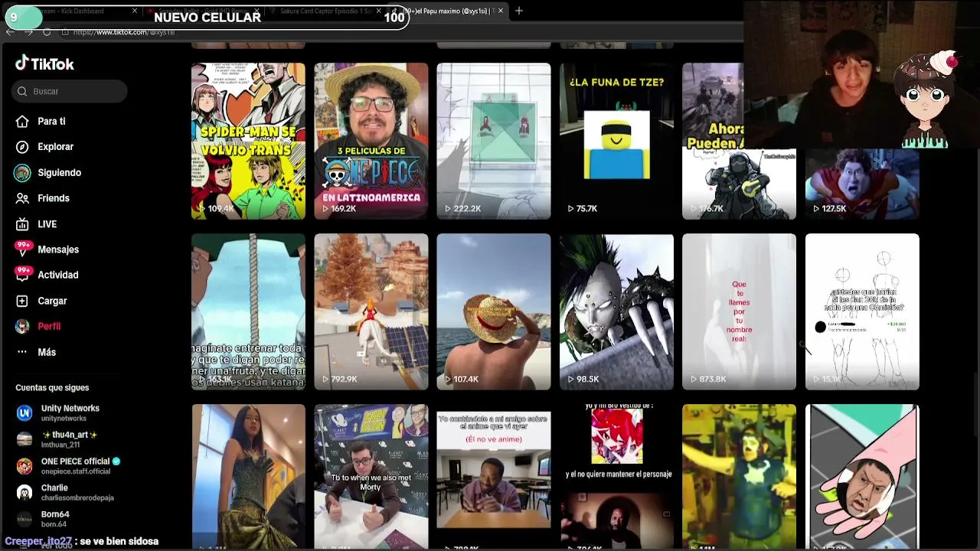Viewport: 980px width, 551px height.
Task: Open the sketch video with 15.1K views
Action: (862, 311)
